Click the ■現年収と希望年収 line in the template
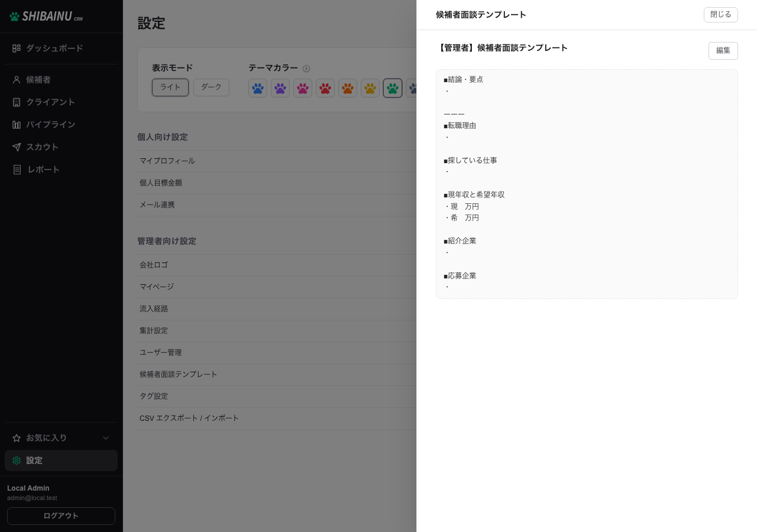This screenshot has width=757, height=532. click(x=474, y=195)
